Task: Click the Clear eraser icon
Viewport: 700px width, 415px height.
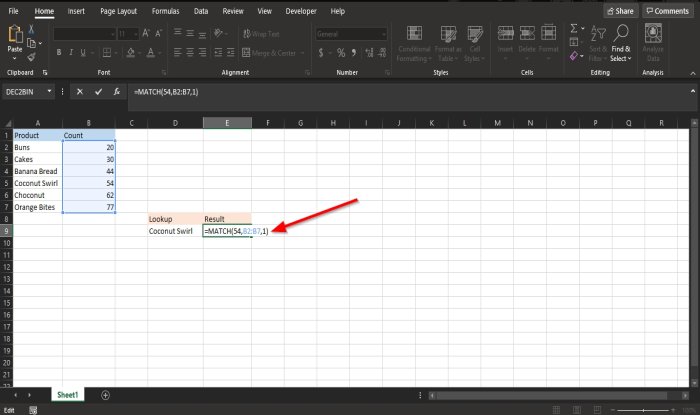Action: tap(574, 56)
